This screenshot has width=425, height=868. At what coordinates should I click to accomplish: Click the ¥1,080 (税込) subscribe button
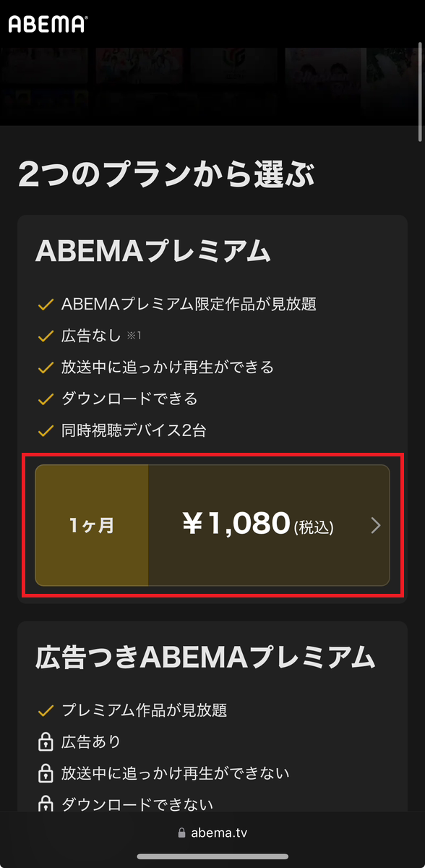coord(260,526)
